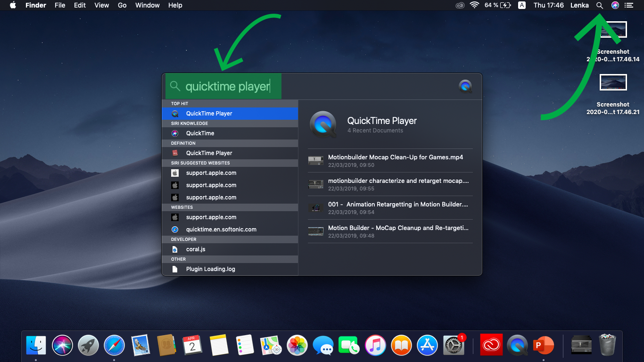This screenshot has height=362, width=644.
Task: Open iTunes from the Dock
Action: (375, 346)
